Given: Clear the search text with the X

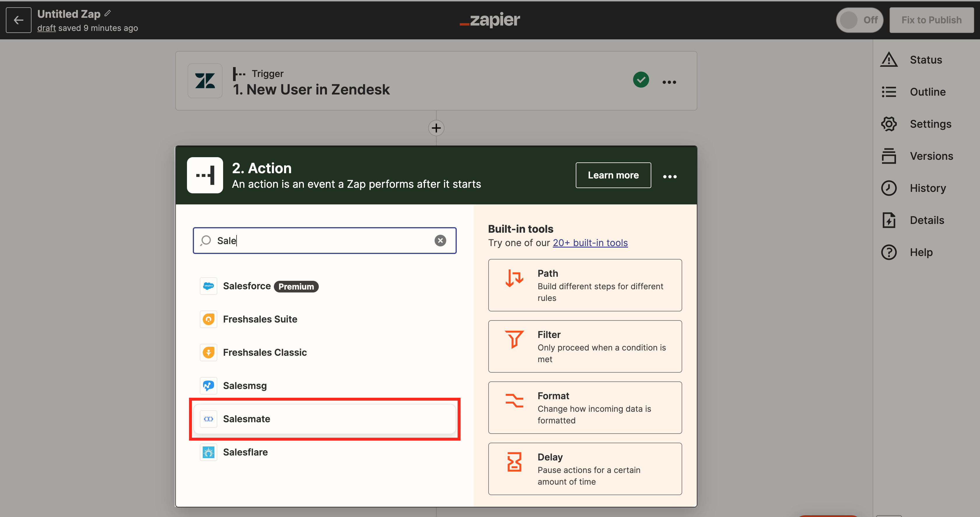Looking at the screenshot, I should click(x=440, y=241).
